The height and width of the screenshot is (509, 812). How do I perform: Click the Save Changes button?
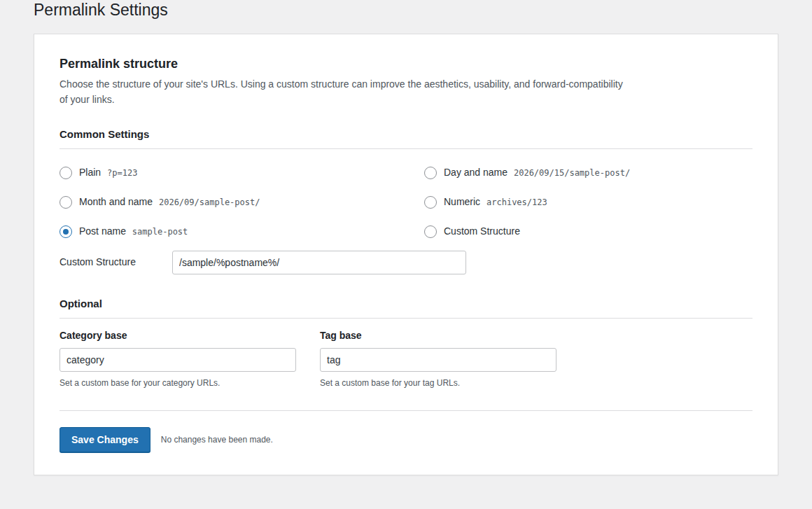104,440
